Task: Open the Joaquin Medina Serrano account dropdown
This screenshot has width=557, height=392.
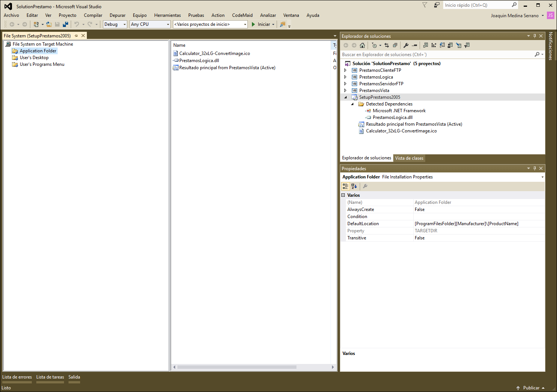Action: point(542,16)
